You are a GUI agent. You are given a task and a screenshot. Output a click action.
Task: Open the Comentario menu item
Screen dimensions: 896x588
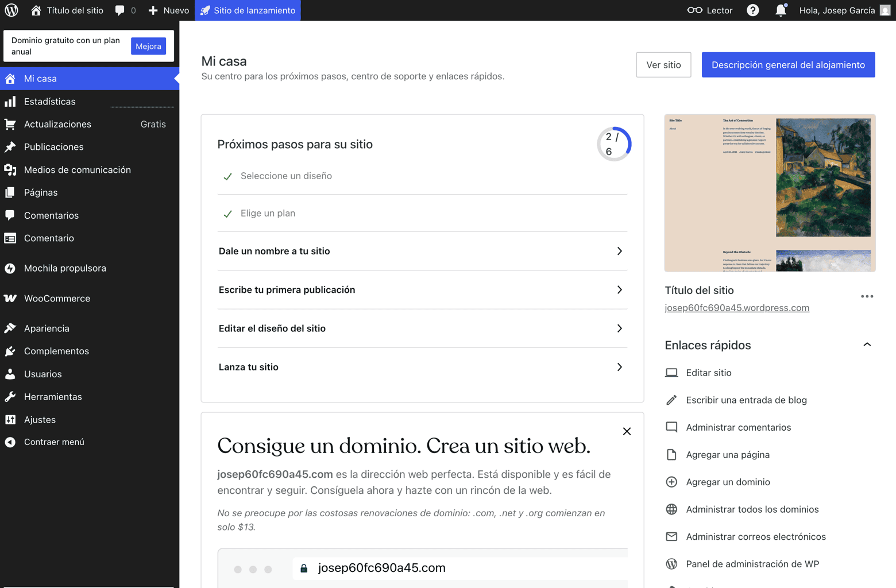click(x=90, y=238)
